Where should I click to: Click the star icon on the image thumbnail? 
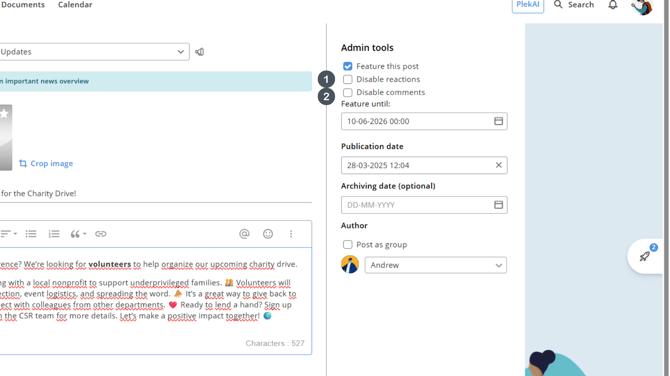[x=4, y=114]
